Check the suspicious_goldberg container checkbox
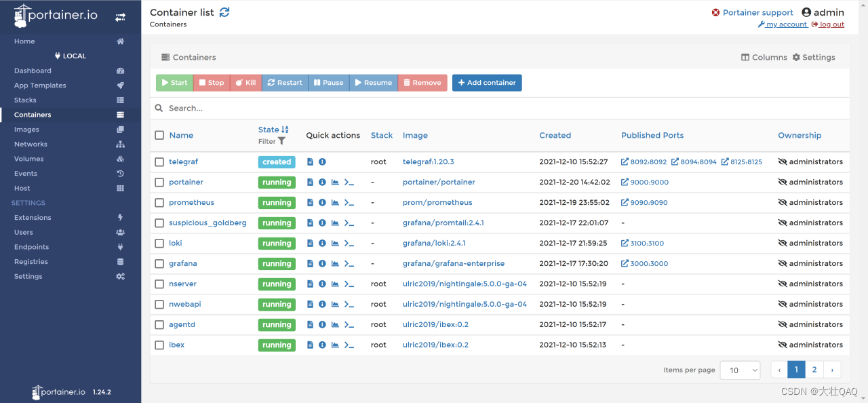Viewport: 868px width, 403px height. click(x=159, y=223)
